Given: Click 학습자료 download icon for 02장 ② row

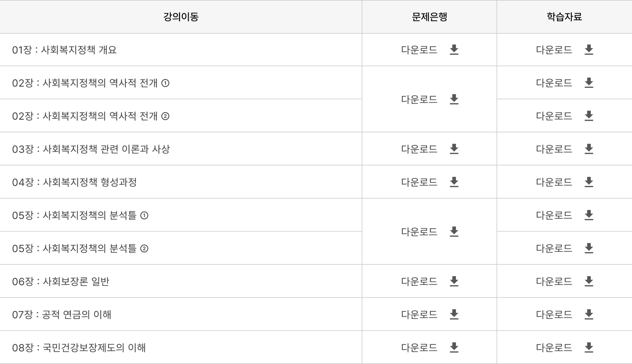Looking at the screenshot, I should [589, 116].
